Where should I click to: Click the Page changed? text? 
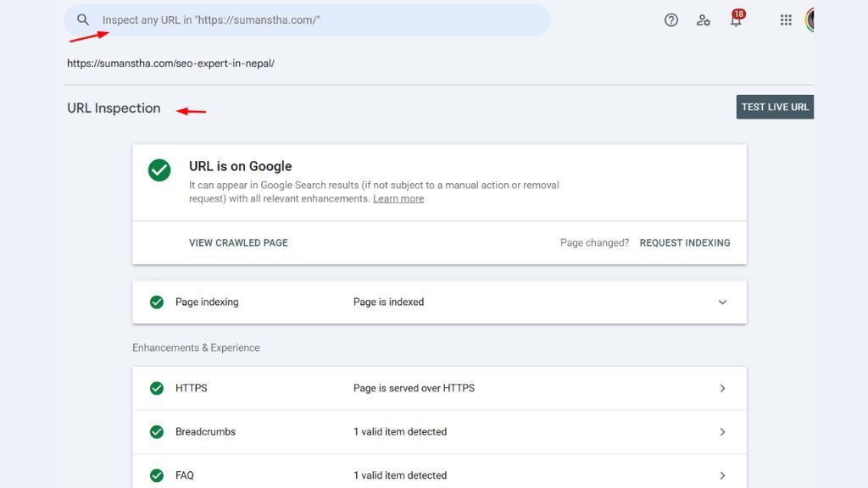[594, 243]
